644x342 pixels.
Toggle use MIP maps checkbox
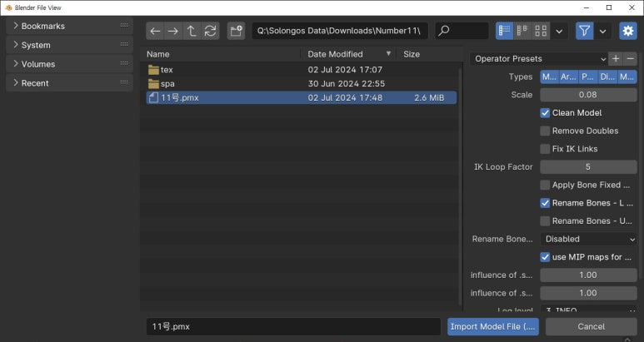(545, 257)
